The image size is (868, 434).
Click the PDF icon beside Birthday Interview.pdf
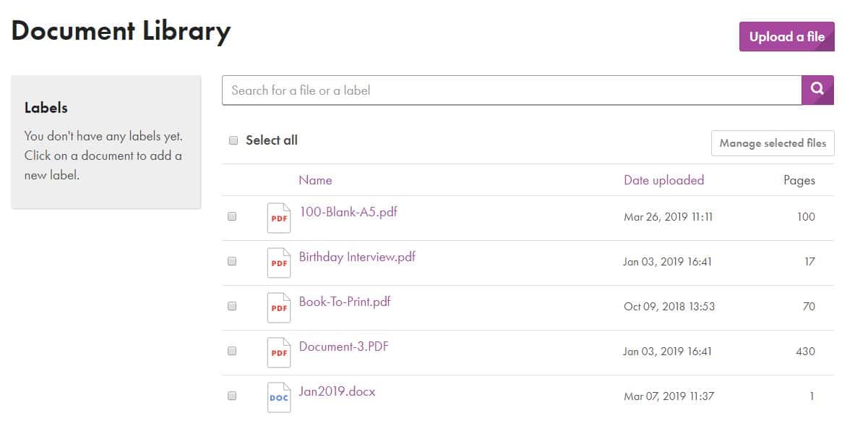(279, 261)
